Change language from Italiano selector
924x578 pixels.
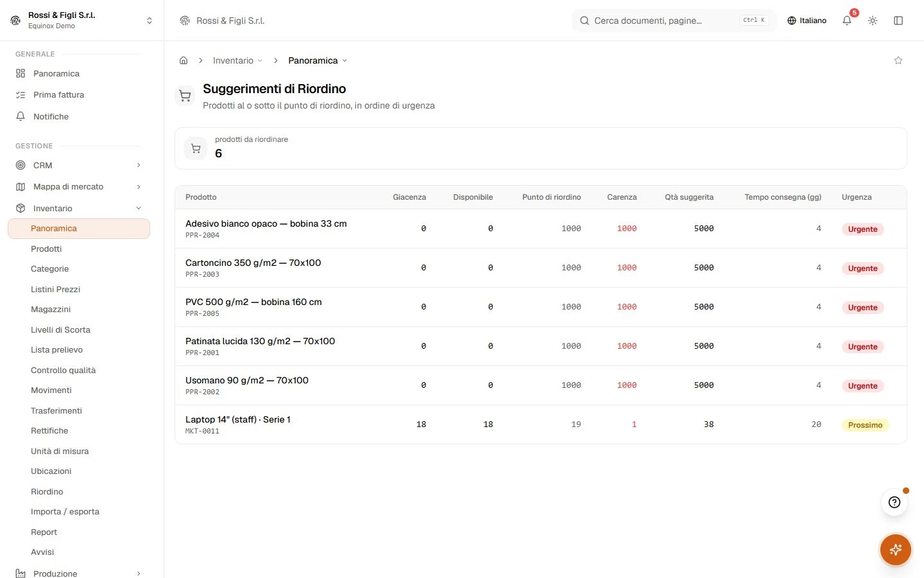807,21
